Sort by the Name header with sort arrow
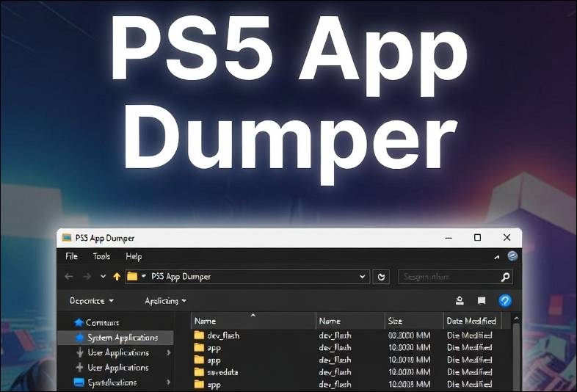Image resolution: width=577 pixels, height=392 pixels. 253,321
